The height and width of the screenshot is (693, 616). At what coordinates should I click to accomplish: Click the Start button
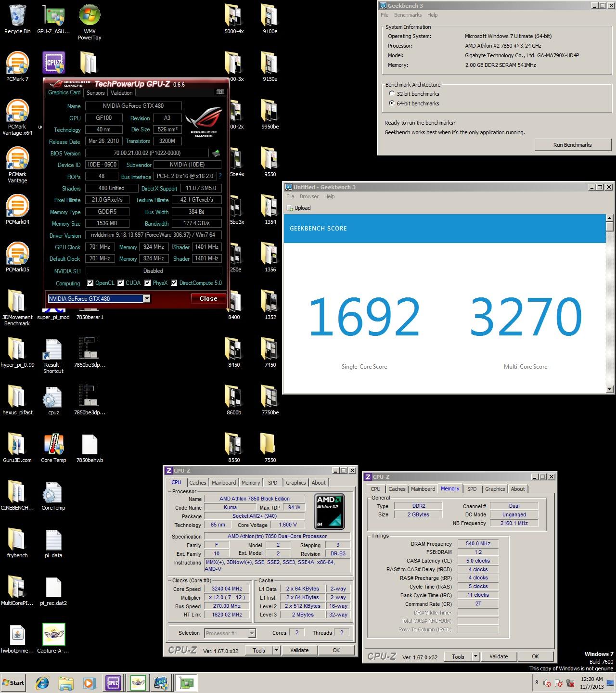(13, 682)
